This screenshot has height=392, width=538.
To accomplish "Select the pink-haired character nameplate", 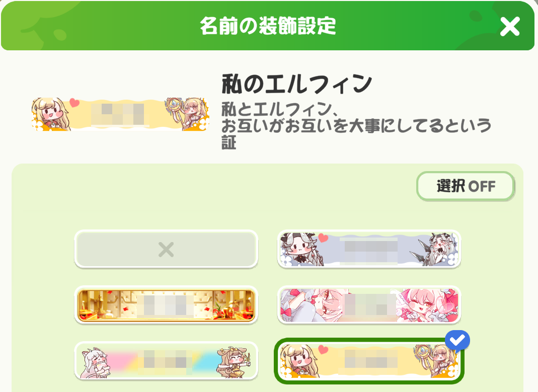I will click(x=369, y=305).
